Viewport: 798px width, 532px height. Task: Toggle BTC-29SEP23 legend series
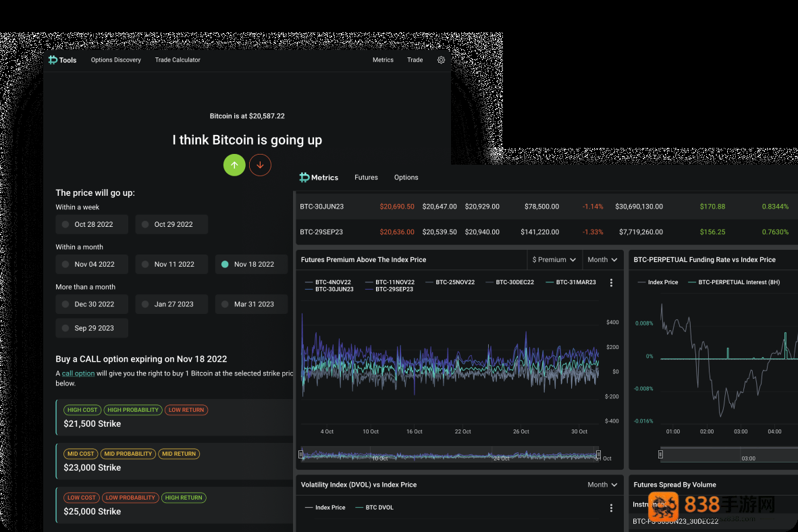pos(390,289)
